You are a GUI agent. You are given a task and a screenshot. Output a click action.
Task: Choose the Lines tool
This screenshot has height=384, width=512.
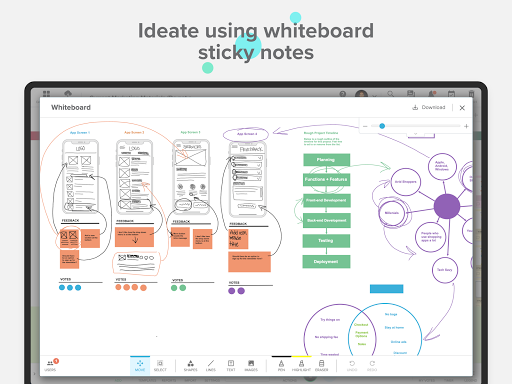tap(211, 366)
